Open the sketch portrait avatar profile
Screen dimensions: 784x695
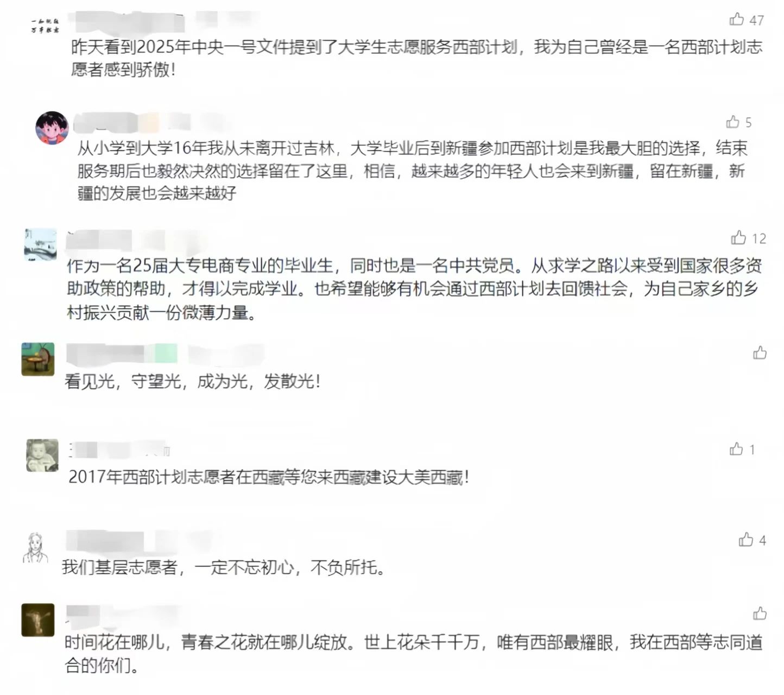[x=36, y=547]
